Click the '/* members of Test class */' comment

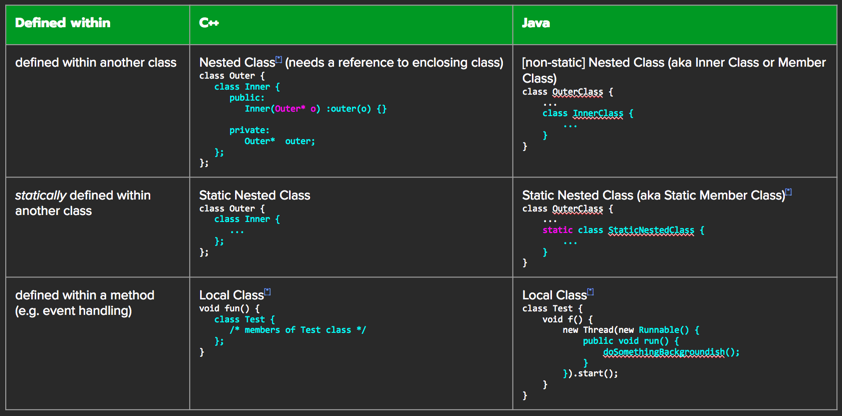point(297,330)
